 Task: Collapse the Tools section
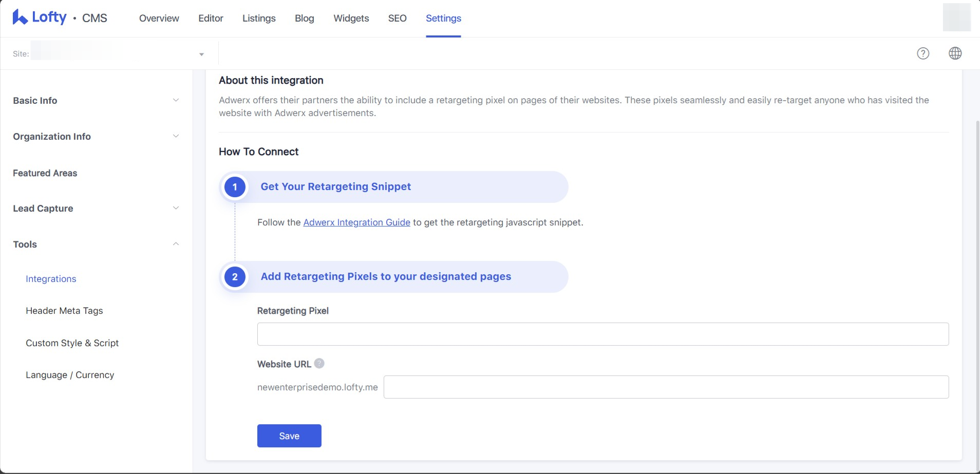click(176, 244)
